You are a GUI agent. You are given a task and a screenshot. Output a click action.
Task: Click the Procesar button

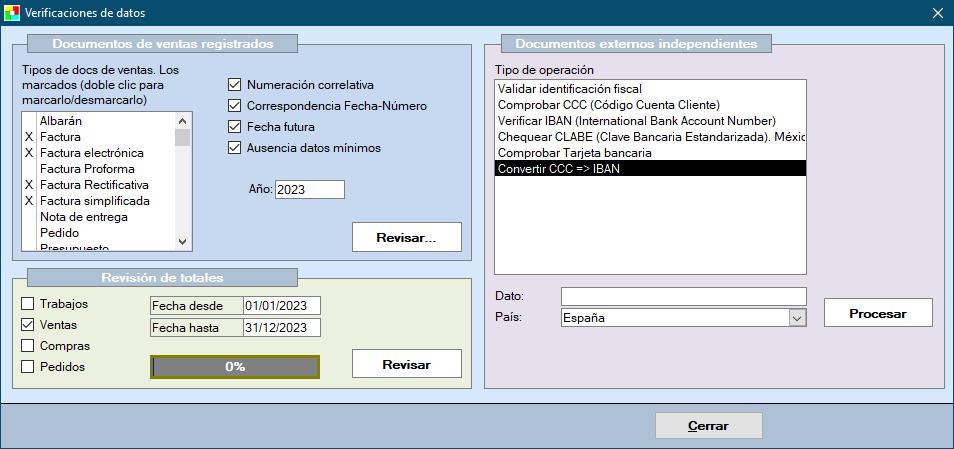click(x=877, y=313)
